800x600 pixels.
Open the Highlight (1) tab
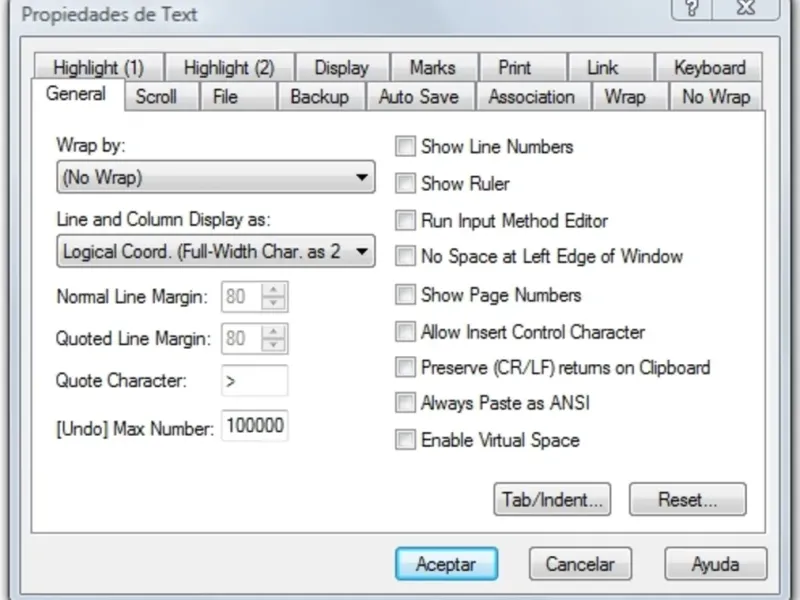tap(99, 67)
